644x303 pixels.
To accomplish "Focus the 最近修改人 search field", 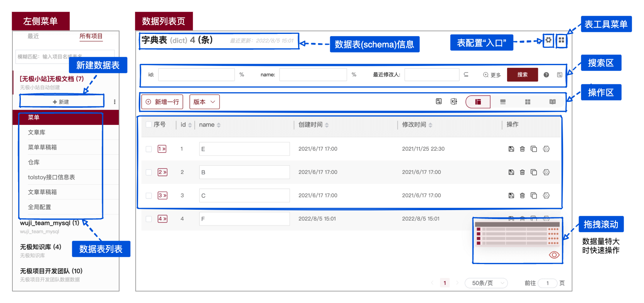I will pyautogui.click(x=432, y=75).
